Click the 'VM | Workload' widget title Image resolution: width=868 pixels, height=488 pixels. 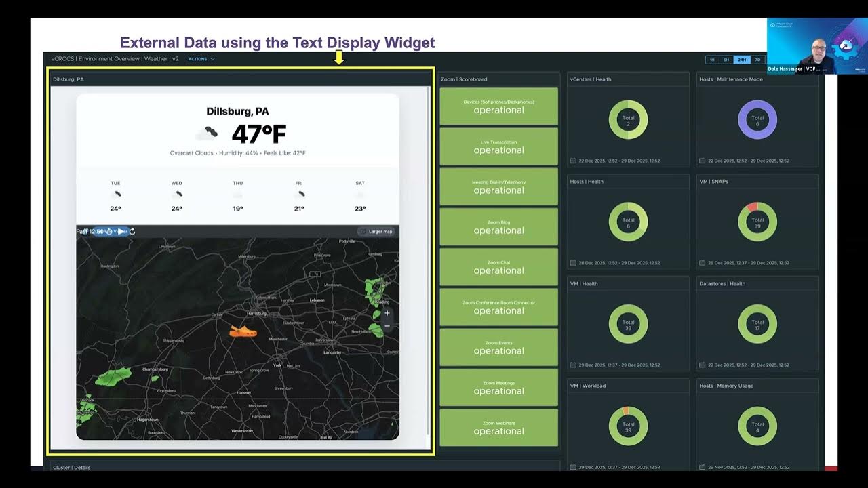(588, 386)
